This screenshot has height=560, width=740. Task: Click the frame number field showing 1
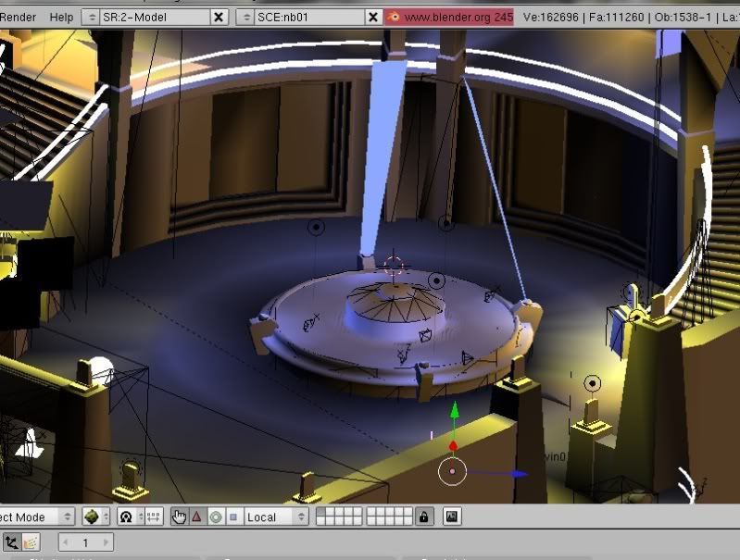tap(85, 542)
